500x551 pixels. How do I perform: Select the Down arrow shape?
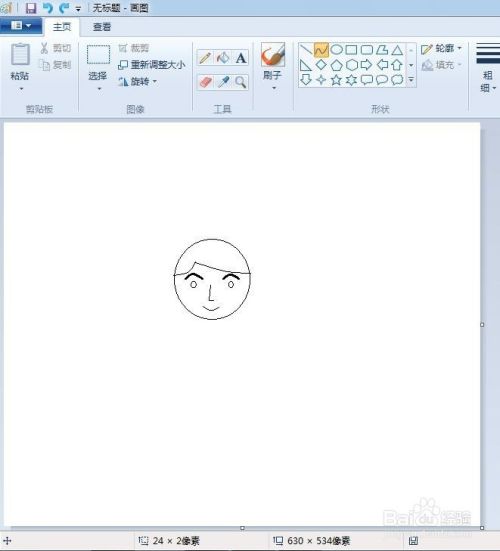click(x=306, y=80)
